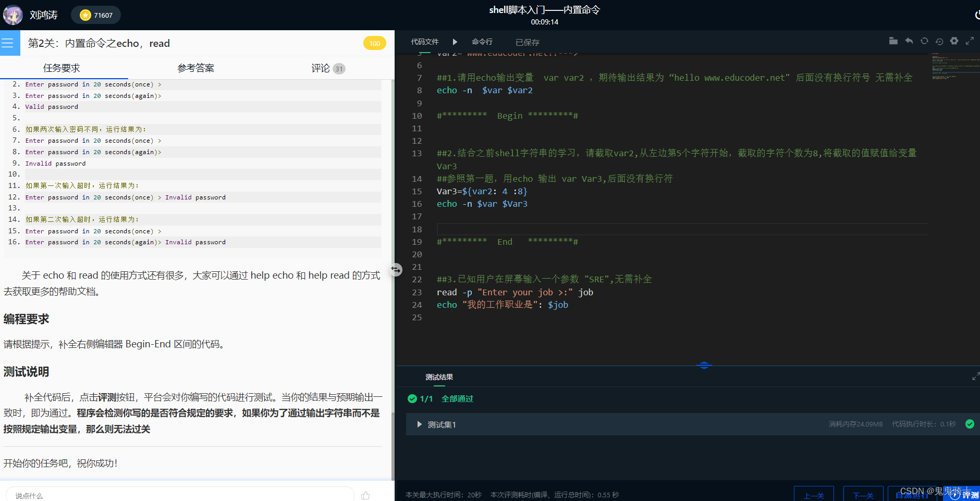Screen dimensions: 980x501
Task: Expand the 测试结果 panel with its corner arrow
Action: point(974,376)
